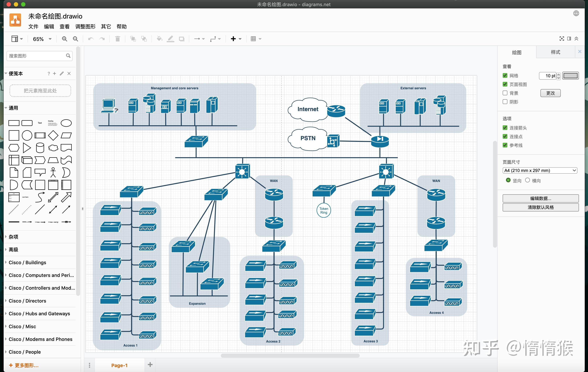The image size is (588, 372).
Task: Uncheck the 网格 grid checkbox
Action: 505,75
